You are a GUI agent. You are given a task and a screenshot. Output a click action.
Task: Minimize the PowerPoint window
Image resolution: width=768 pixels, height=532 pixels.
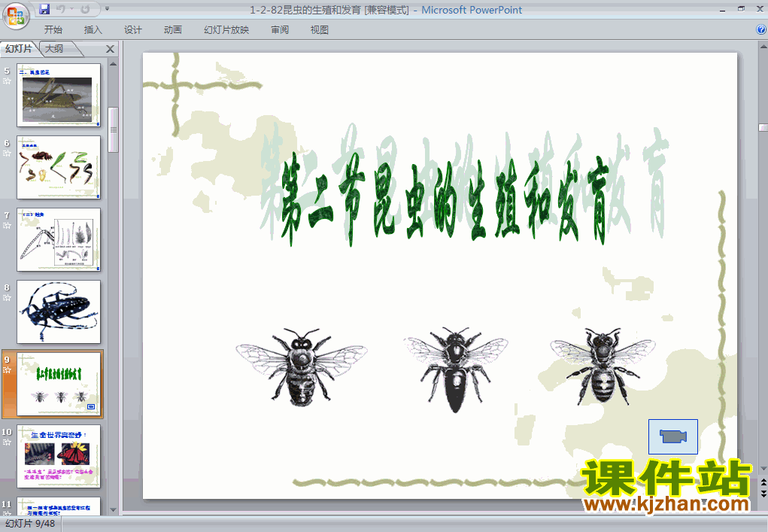pyautogui.click(x=723, y=9)
